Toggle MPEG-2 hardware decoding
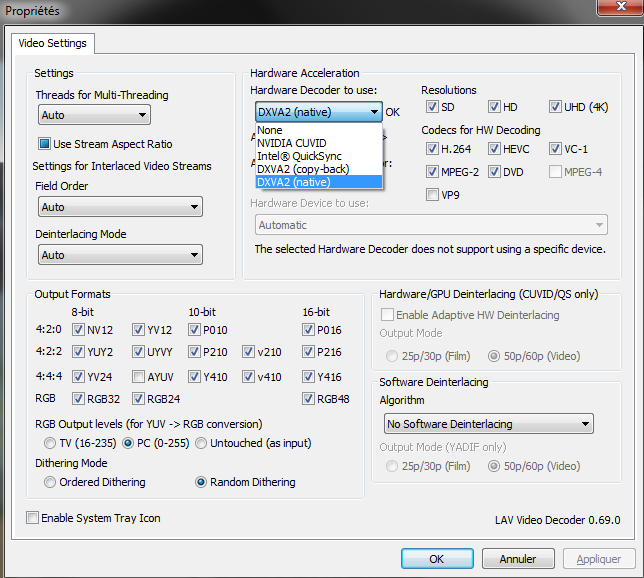Screen dimensions: 644x578 [x=432, y=172]
